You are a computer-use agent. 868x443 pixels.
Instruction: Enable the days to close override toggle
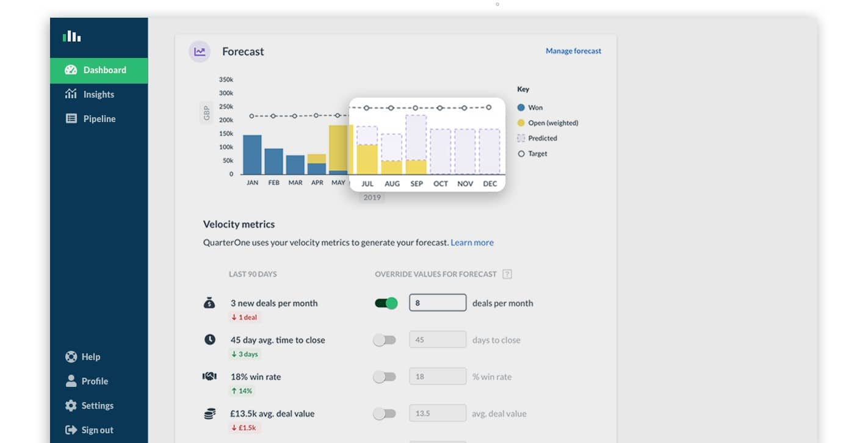click(385, 340)
